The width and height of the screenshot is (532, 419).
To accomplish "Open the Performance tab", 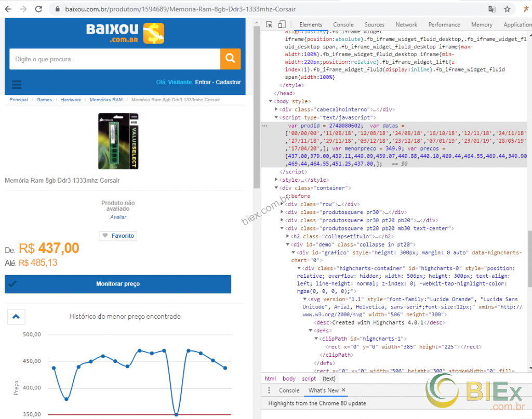I will coord(444,25).
